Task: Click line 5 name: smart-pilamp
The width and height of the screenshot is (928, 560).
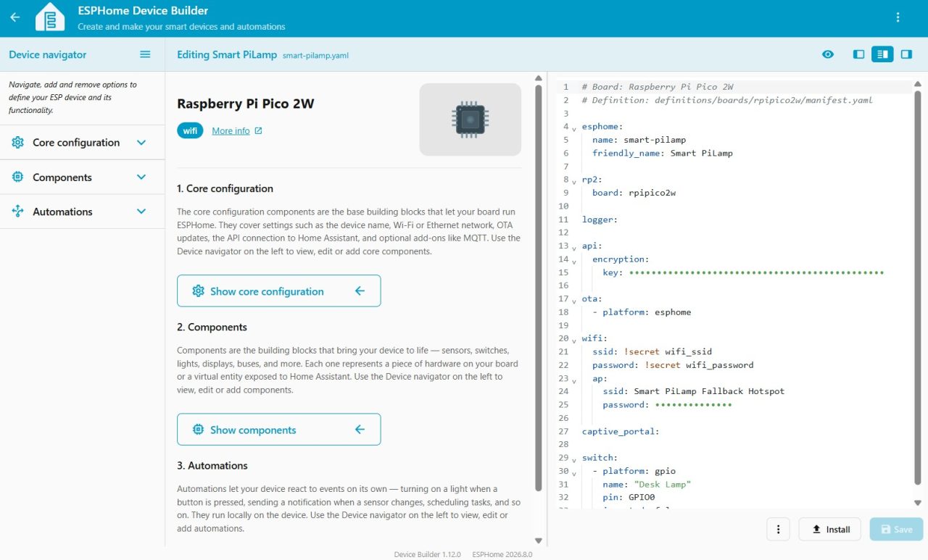Action: click(x=639, y=140)
